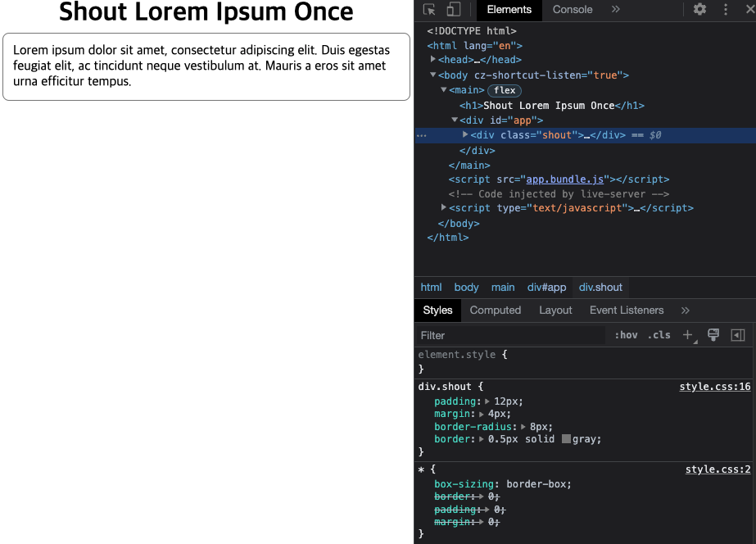Collapse the body element node
Viewport: 756px width, 544px height.
pyautogui.click(x=432, y=75)
